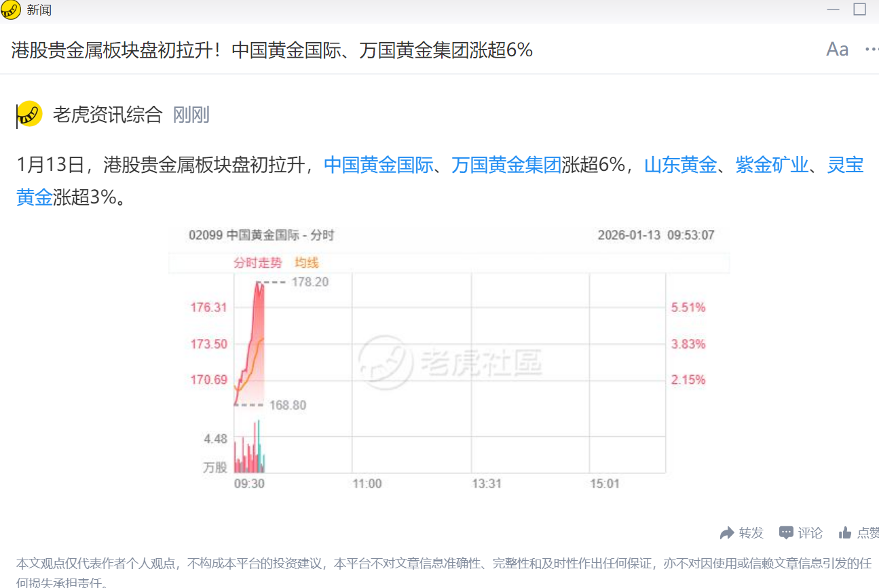Click the 评论 comment bubble icon

point(786,533)
